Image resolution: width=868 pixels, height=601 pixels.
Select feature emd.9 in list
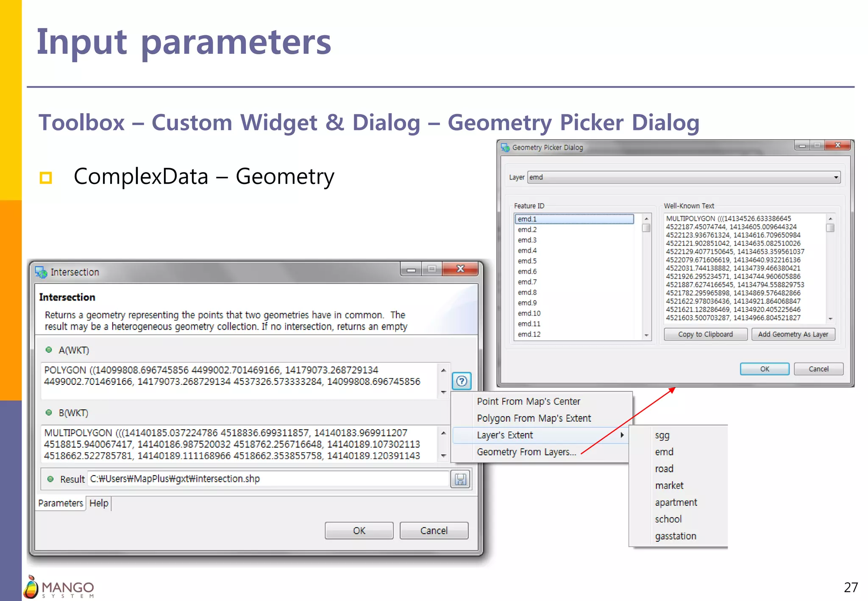tap(574, 303)
